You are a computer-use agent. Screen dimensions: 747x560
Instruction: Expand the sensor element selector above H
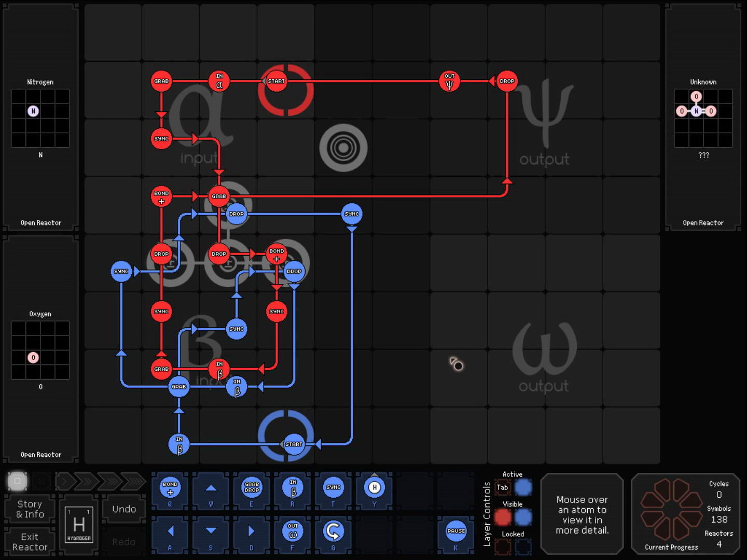[x=375, y=474]
